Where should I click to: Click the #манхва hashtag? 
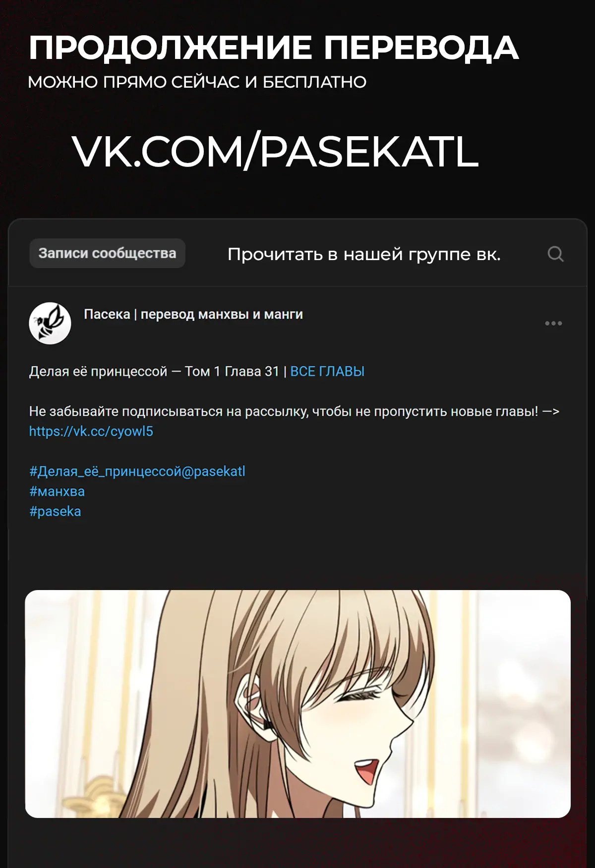[57, 491]
